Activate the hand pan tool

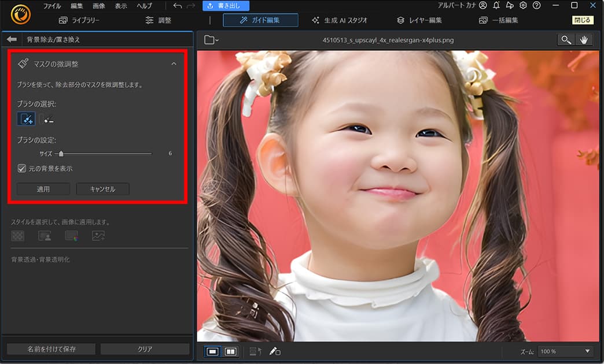585,39
